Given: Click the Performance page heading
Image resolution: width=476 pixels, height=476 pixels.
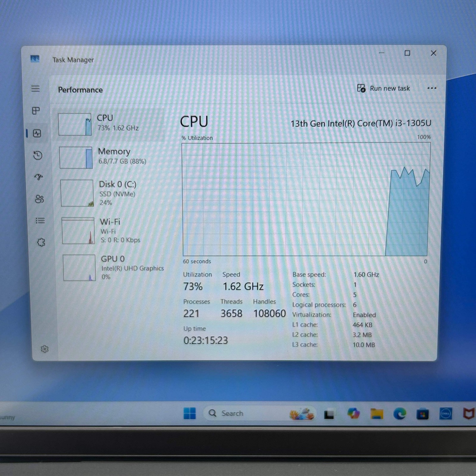Looking at the screenshot, I should coord(80,90).
